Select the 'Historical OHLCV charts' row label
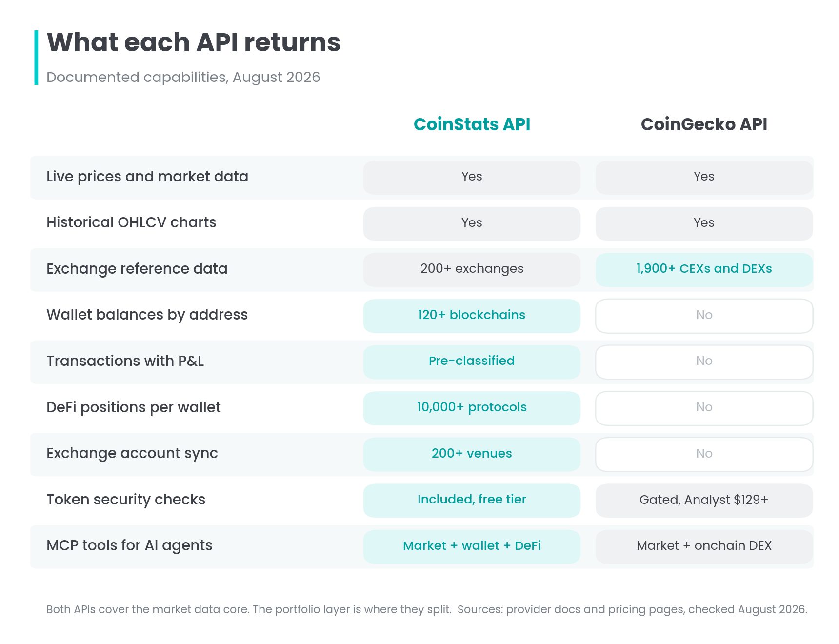 (131, 222)
